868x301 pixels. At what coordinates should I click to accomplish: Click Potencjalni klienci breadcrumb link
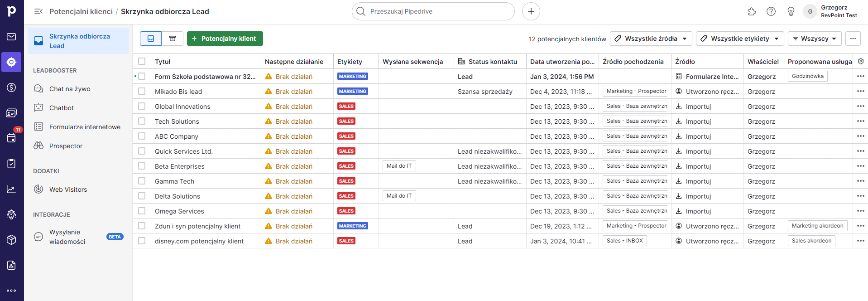pos(81,11)
